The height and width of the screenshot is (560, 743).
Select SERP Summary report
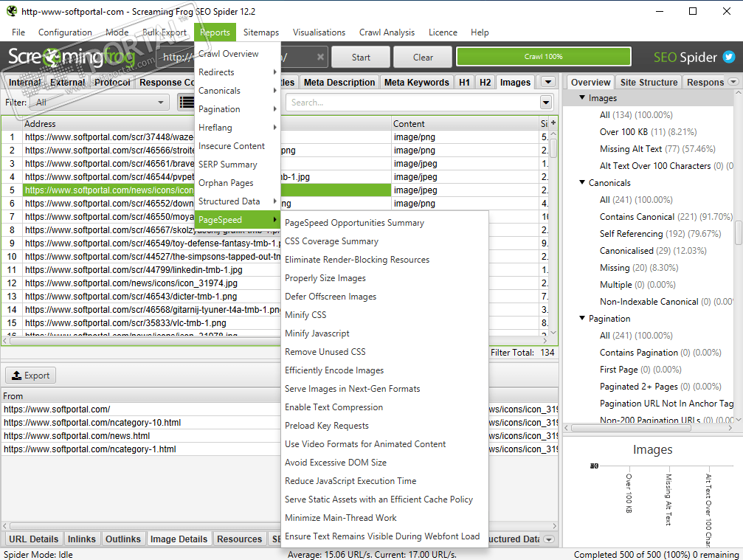coord(238,165)
